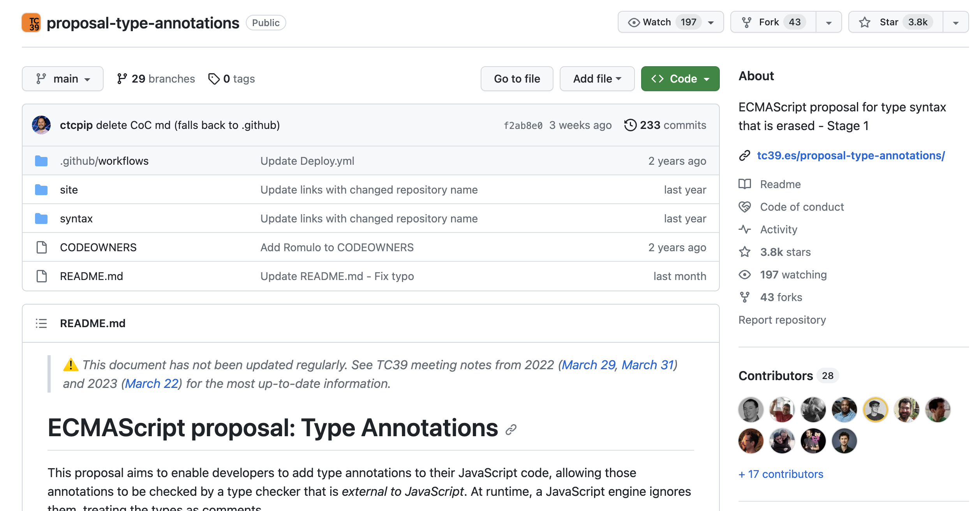Click ctcpip's commit author avatar
This screenshot has width=980, height=511.
pyautogui.click(x=41, y=125)
